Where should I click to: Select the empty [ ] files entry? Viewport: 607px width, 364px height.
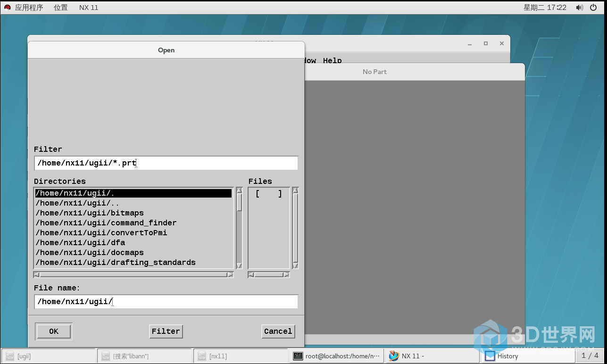pyautogui.click(x=269, y=194)
